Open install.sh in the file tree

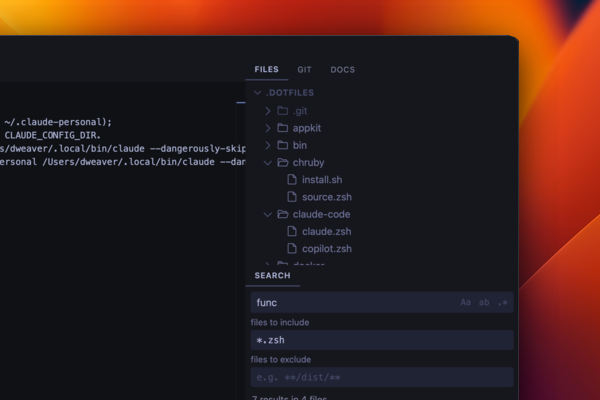[x=322, y=180]
